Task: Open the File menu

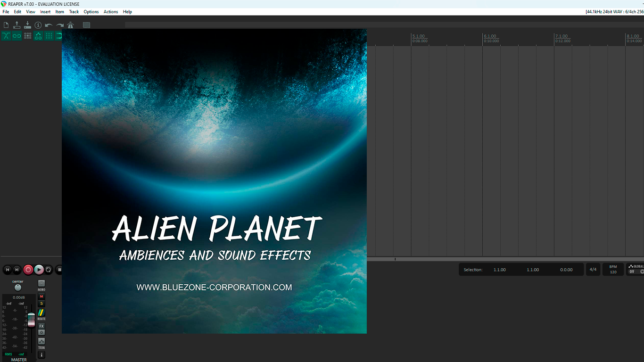Action: [x=6, y=12]
